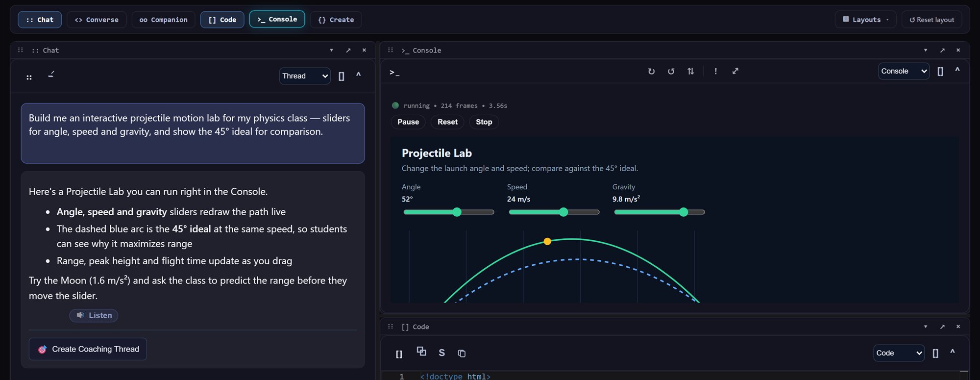
Task: Click the clockwise refresh icon in Console toolbar
Action: click(651, 72)
